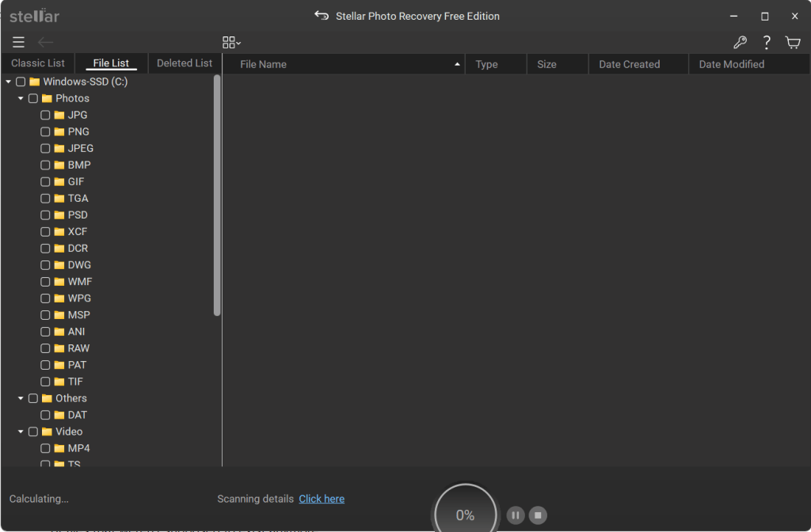811x532 pixels.
Task: Sort by the Date Modified column
Action: pos(749,64)
